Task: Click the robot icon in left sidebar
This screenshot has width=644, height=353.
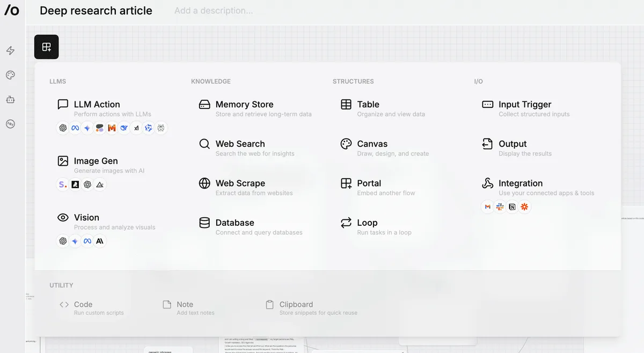Action: click(10, 99)
